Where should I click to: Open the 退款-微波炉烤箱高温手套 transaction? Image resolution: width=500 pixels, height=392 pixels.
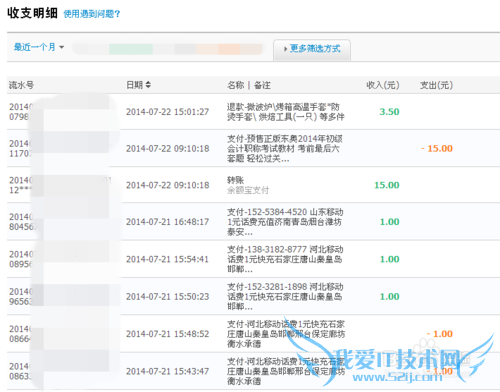(x=286, y=112)
